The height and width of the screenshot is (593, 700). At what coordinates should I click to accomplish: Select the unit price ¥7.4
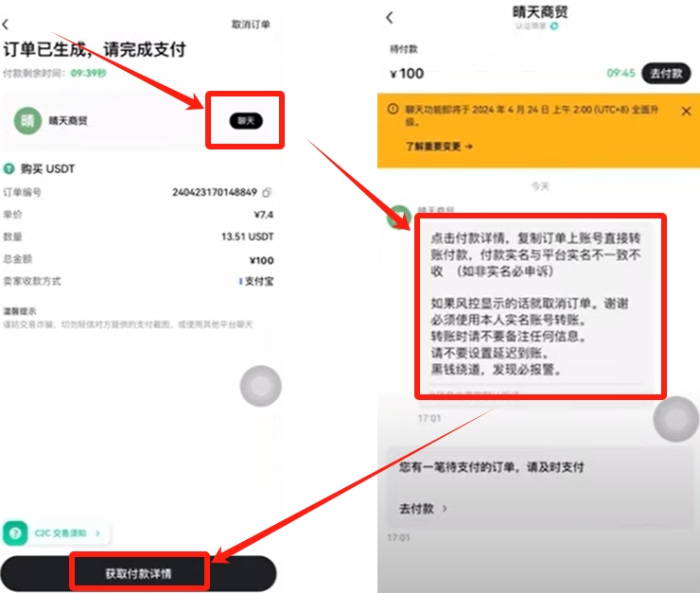click(263, 215)
